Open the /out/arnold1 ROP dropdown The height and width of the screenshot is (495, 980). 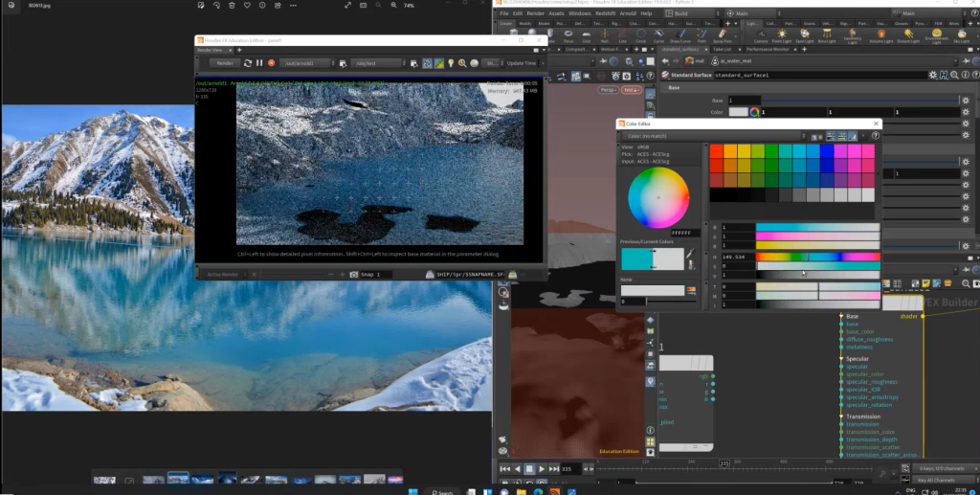pos(307,63)
